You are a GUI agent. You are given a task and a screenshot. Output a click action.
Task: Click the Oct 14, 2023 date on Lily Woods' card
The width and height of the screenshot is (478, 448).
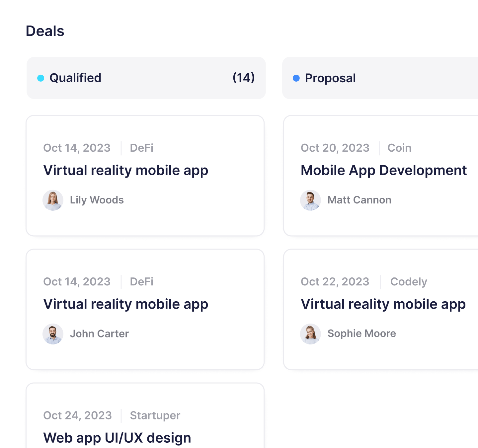pos(77,148)
